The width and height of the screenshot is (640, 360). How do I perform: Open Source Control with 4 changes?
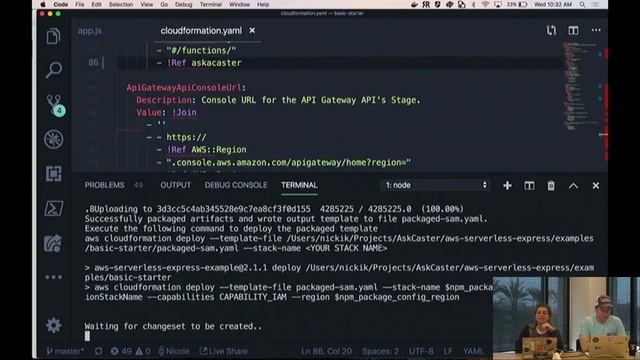click(55, 105)
